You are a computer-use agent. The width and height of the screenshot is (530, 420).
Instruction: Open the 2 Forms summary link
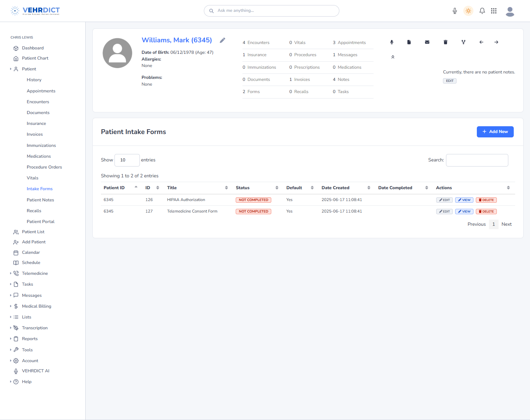click(251, 92)
